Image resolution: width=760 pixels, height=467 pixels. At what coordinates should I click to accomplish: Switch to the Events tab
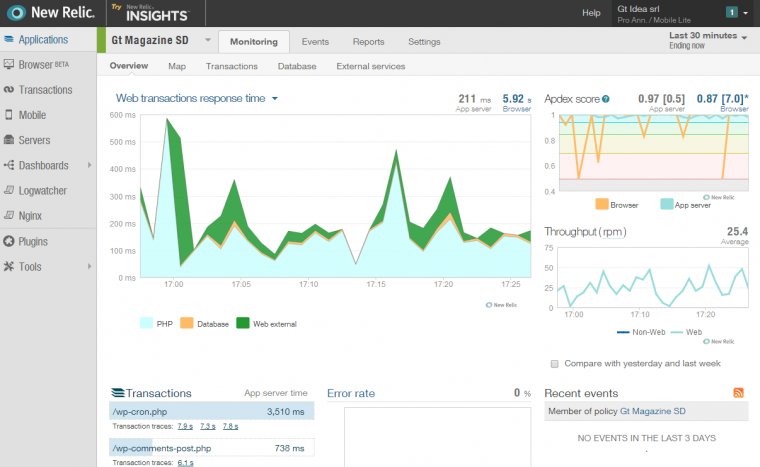click(315, 42)
